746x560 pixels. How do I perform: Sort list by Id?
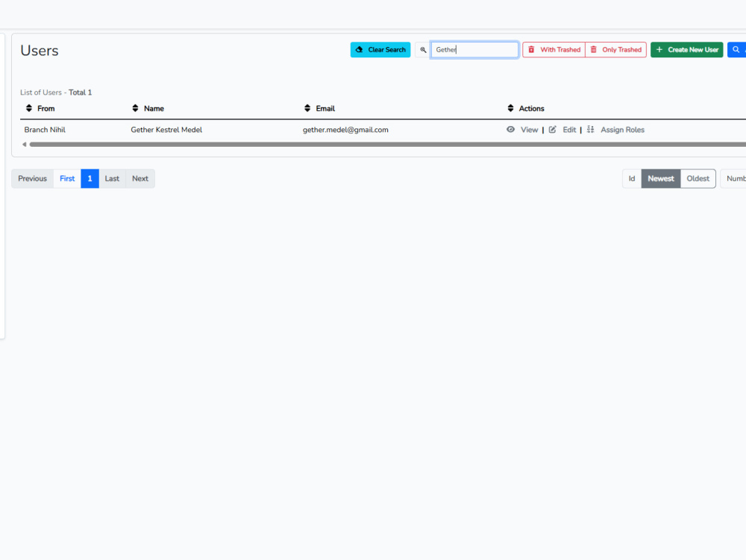pos(632,179)
